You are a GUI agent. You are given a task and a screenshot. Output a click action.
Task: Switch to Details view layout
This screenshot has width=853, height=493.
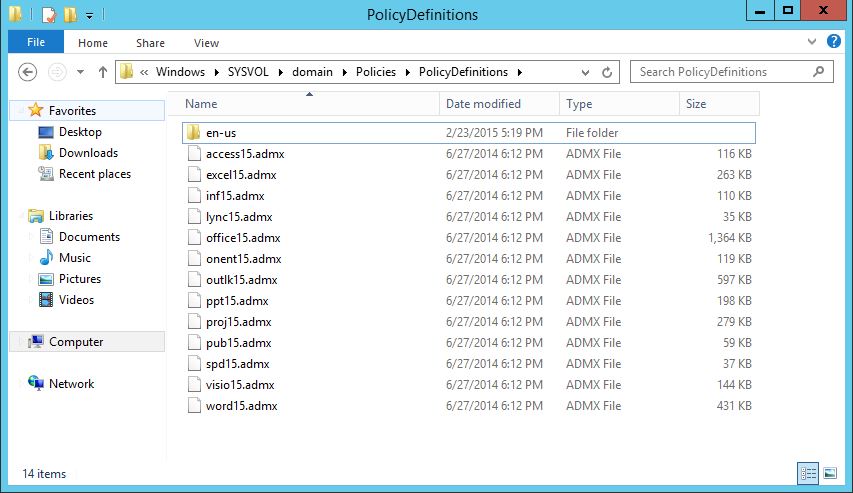pos(808,473)
